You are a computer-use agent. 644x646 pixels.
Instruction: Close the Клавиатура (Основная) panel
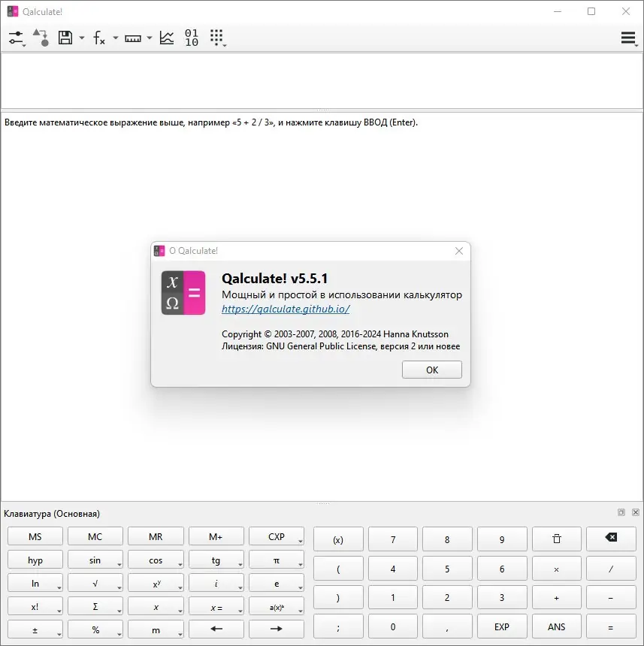pos(635,512)
